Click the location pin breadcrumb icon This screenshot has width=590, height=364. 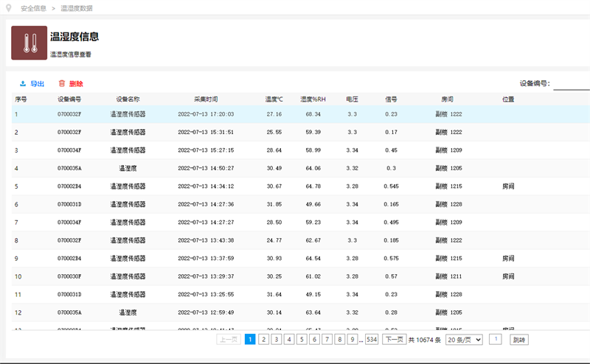[x=9, y=8]
